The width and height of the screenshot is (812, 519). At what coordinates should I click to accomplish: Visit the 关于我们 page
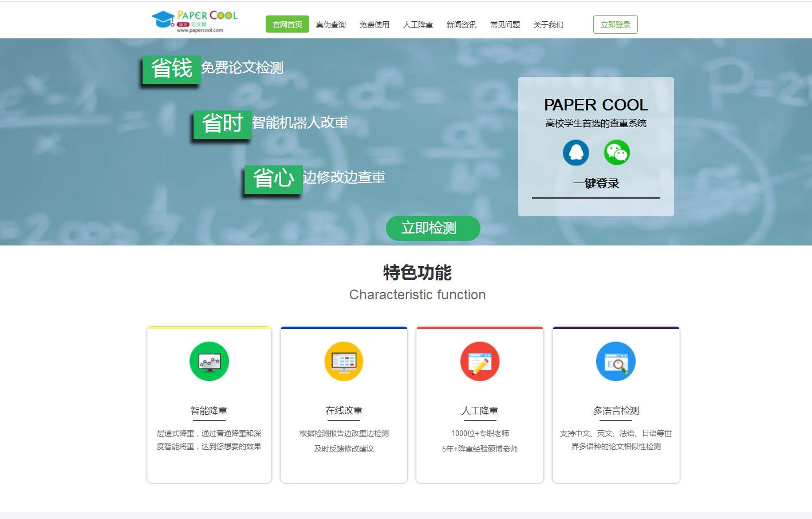click(548, 25)
